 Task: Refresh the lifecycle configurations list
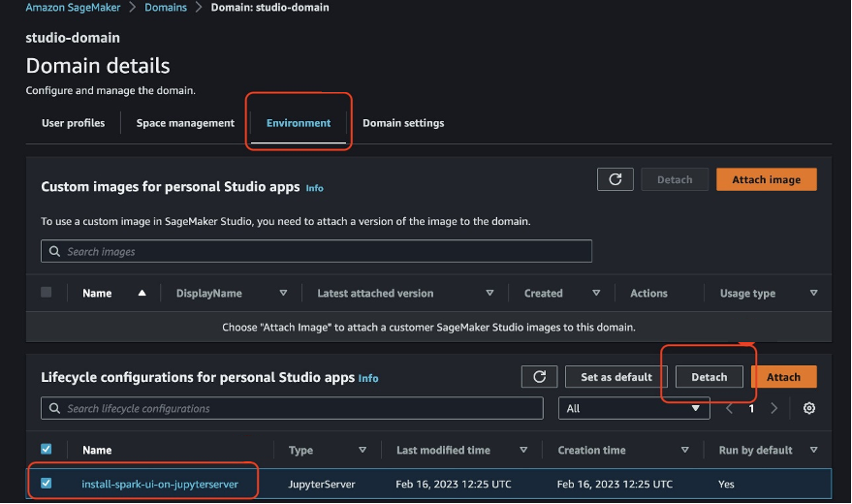click(539, 377)
